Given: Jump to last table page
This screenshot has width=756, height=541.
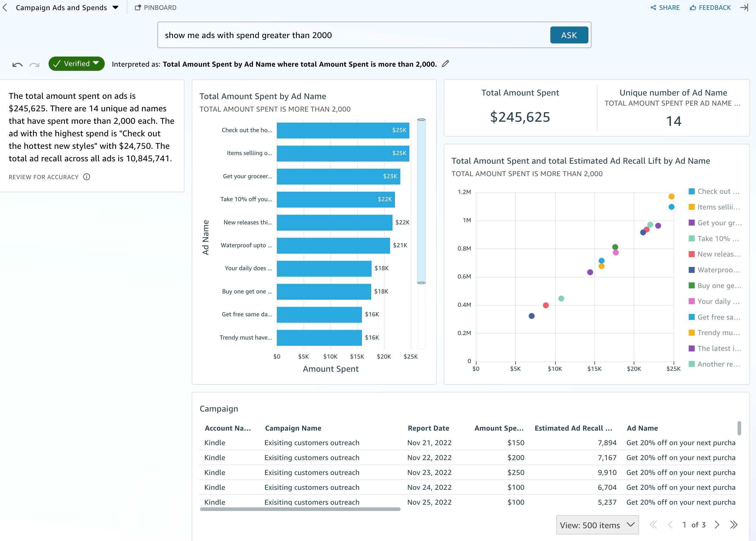Looking at the screenshot, I should [x=734, y=525].
